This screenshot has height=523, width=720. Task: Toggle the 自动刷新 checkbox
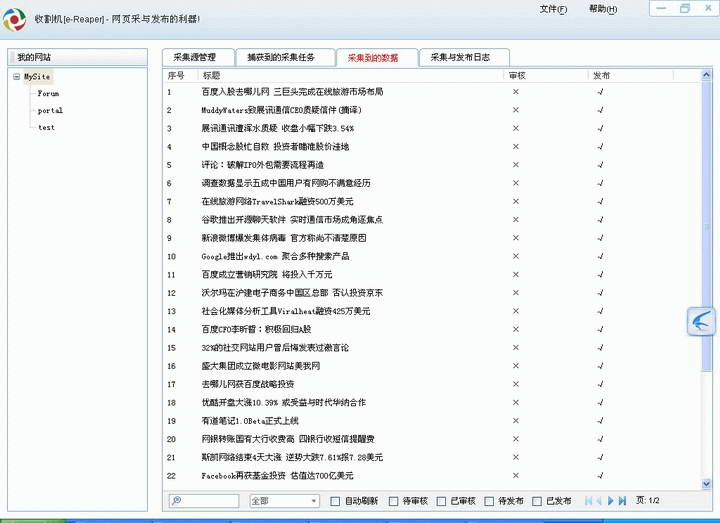tap(335, 501)
